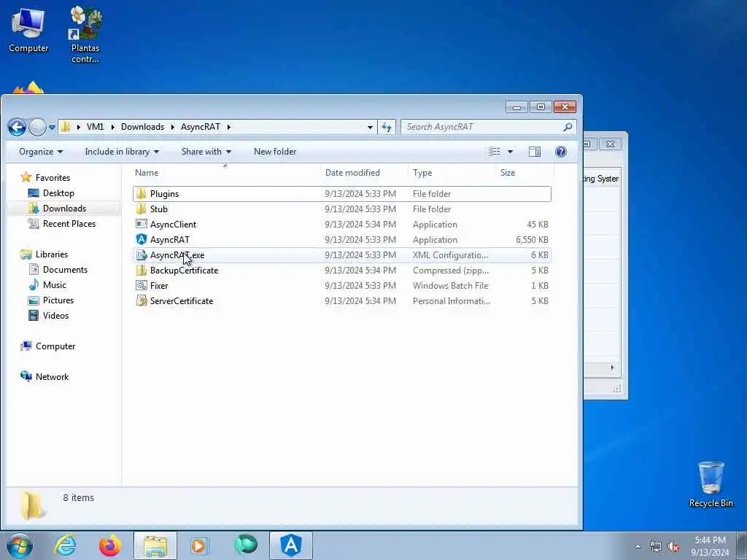Click VM1 in the address bar
This screenshot has height=560, width=747.
click(95, 127)
